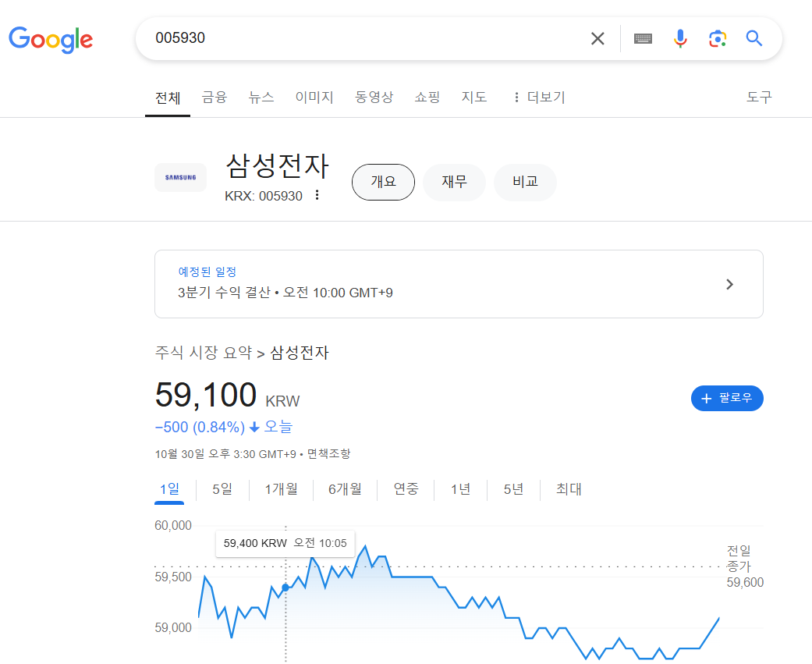Open the three-dot menu beside KRX: 005930

[317, 195]
